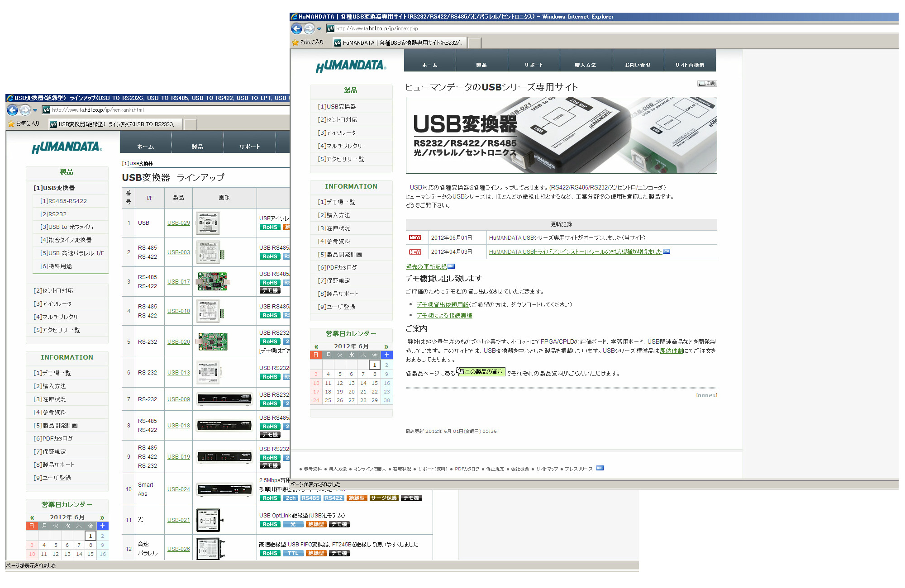
Task: Click Back arrow in rear henkanki window
Action: pos(13,110)
